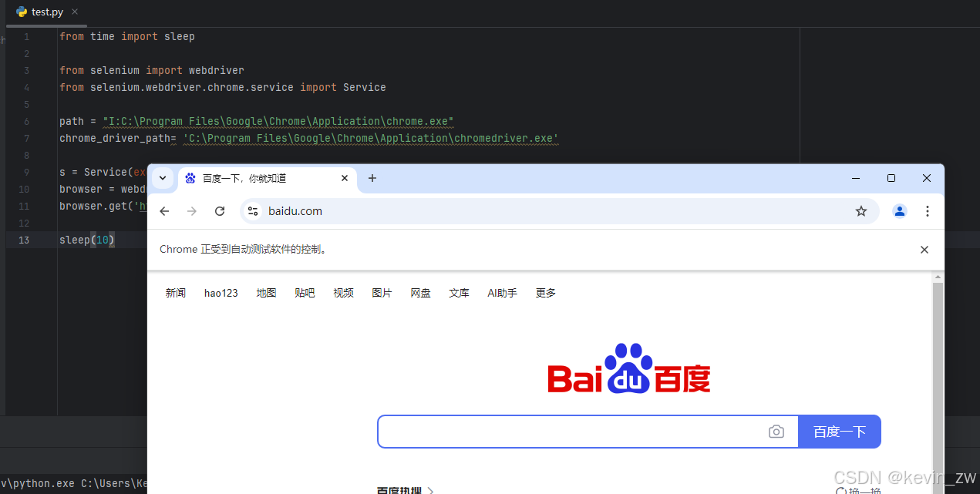980x494 pixels.
Task: Click the sleep(10) code line
Action: tap(87, 240)
